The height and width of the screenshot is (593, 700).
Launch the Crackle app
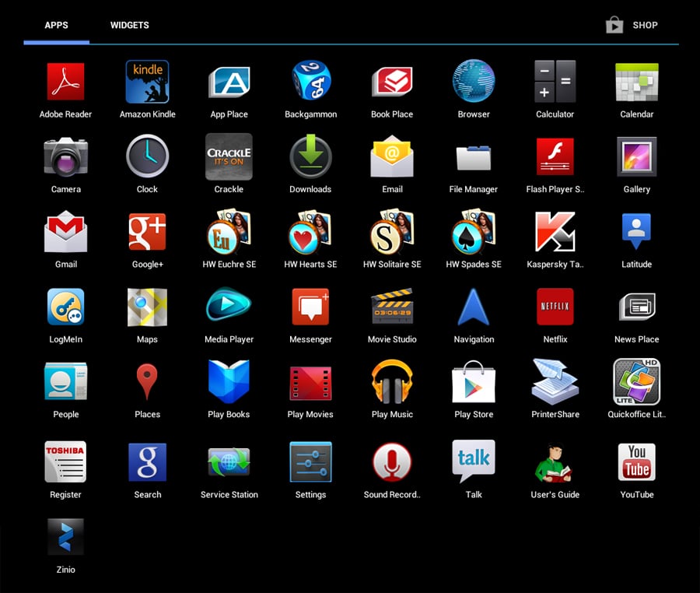click(x=229, y=156)
